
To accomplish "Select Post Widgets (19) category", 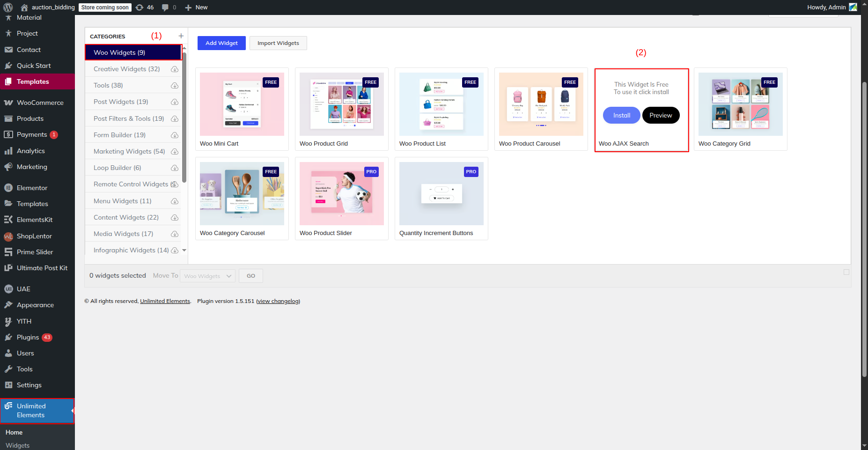I will pyautogui.click(x=121, y=102).
